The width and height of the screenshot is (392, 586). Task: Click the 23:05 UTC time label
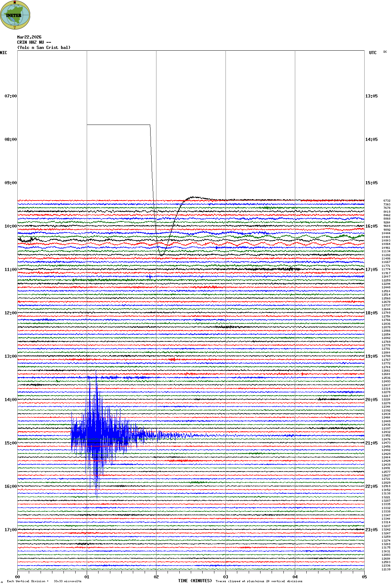coord(371,530)
